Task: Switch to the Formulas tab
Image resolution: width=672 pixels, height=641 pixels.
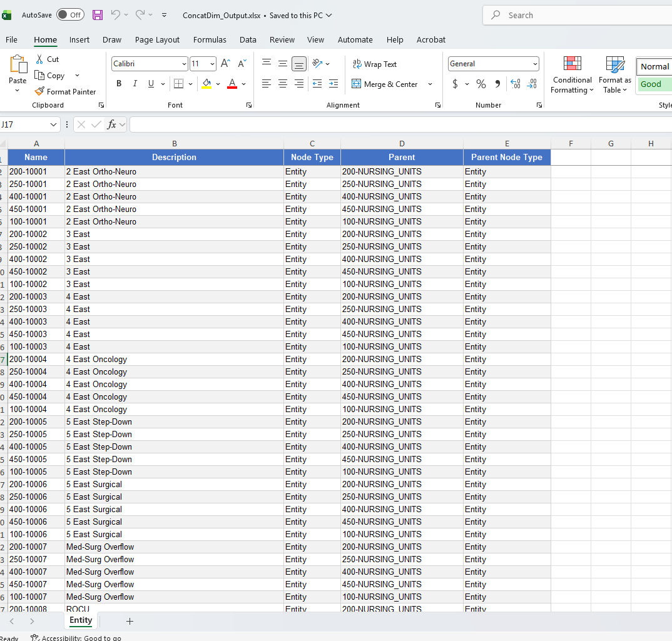Action: pyautogui.click(x=210, y=39)
